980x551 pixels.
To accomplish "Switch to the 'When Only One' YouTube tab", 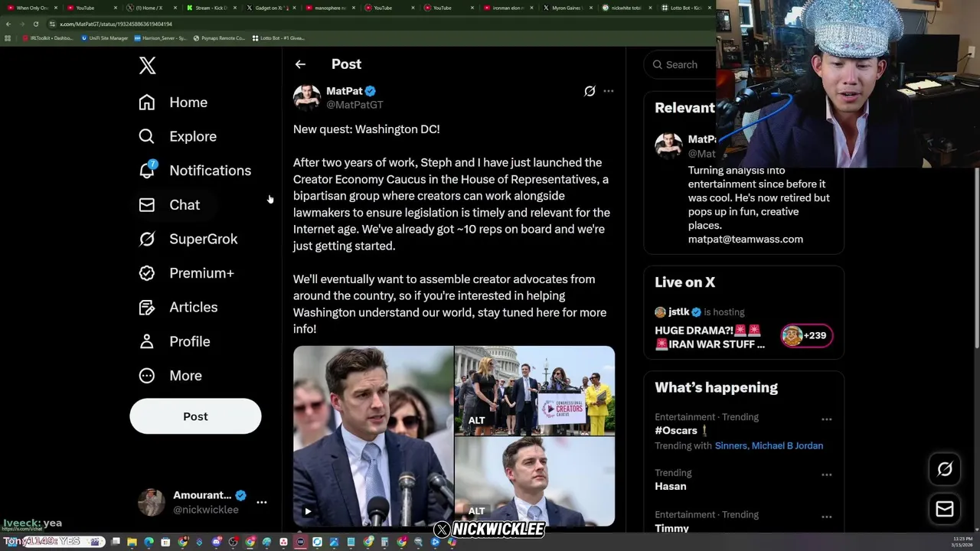I will [x=32, y=8].
